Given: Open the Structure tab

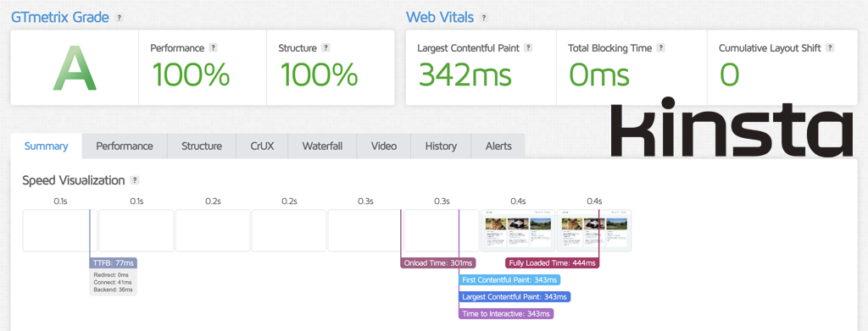Looking at the screenshot, I should coord(202,146).
